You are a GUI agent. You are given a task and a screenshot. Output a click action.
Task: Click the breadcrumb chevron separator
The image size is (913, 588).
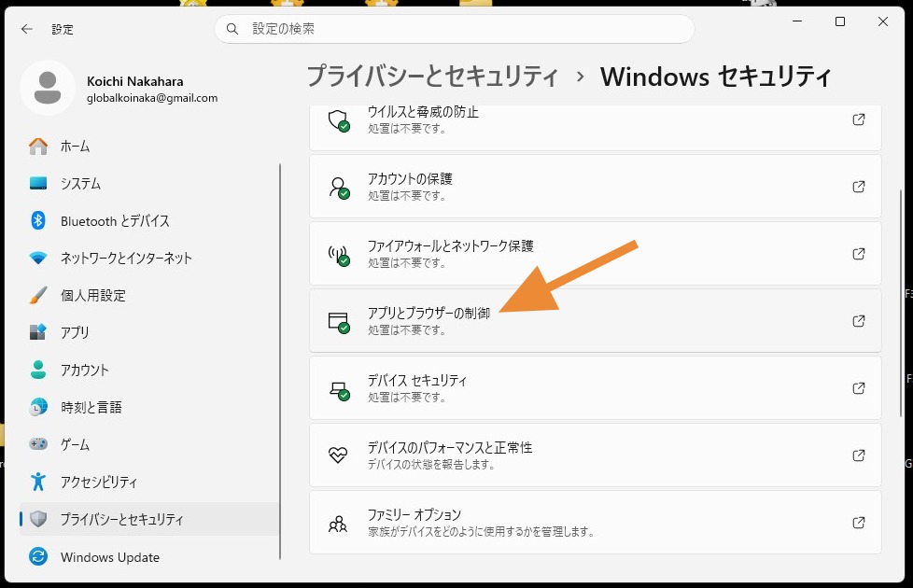580,77
